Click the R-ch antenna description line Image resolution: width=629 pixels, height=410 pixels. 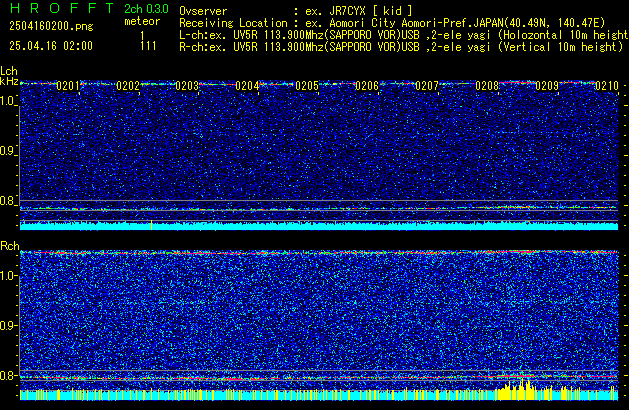point(401,47)
